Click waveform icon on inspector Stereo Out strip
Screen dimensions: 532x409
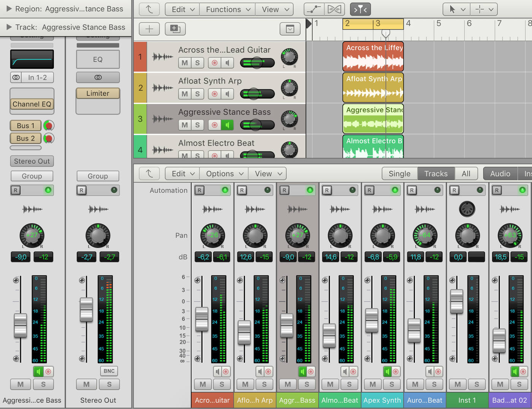(x=98, y=209)
